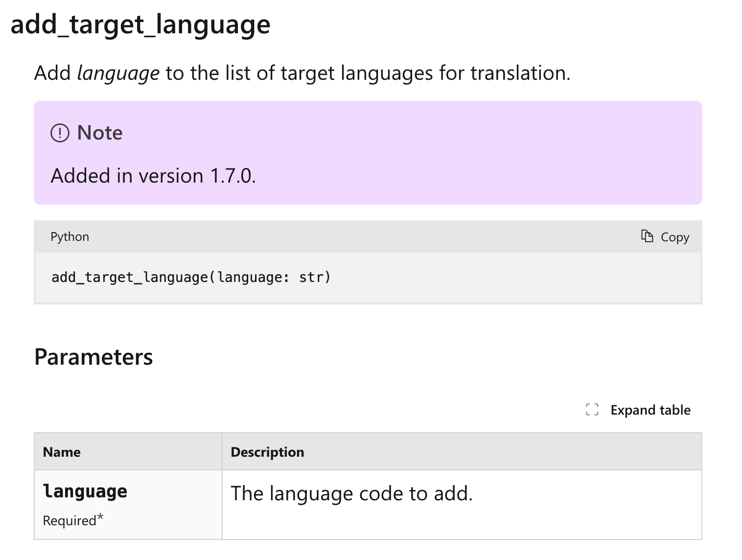Click the add_target_language page heading
The image size is (742, 560).
click(140, 24)
